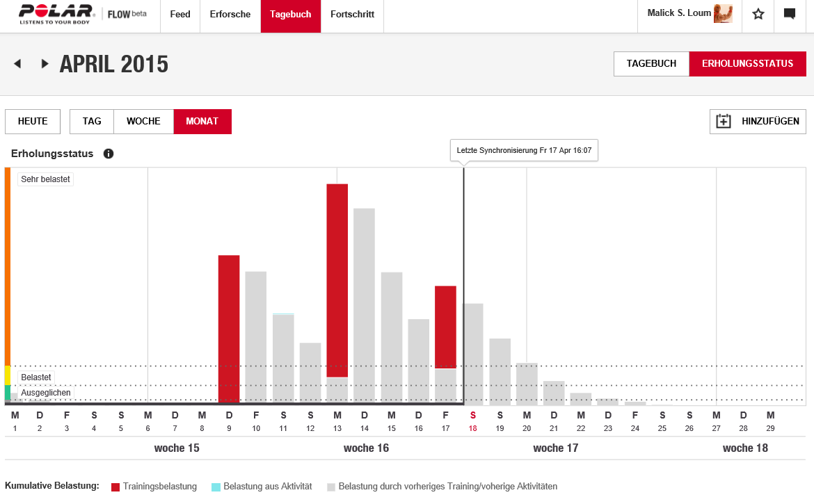This screenshot has height=504, width=814.
Task: Click the red Trainingsbelastung legend swatch
Action: pos(115,487)
